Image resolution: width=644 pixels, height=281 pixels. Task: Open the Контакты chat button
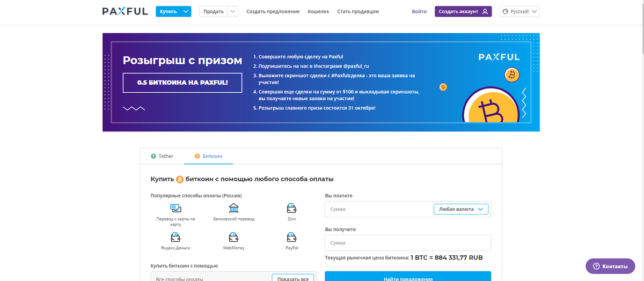coord(610,266)
